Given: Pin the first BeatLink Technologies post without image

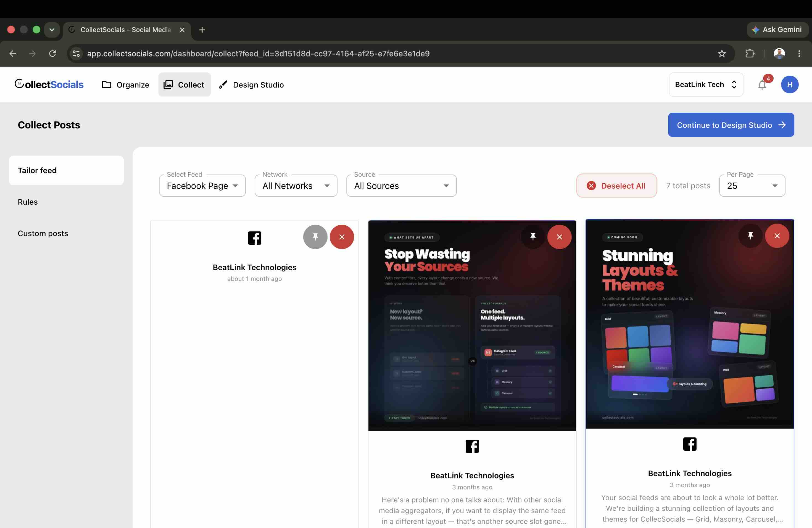Looking at the screenshot, I should tap(315, 237).
